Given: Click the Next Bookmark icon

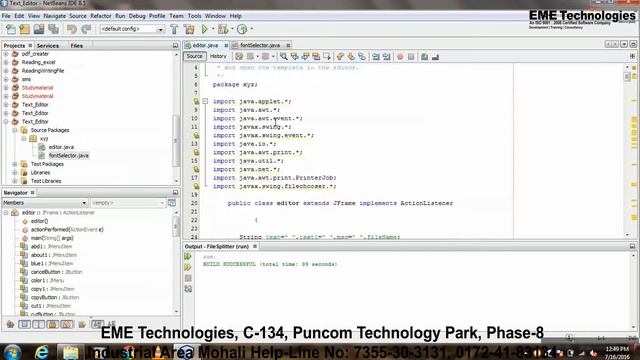Looking at the screenshot, I should pyautogui.click(x=351, y=57).
